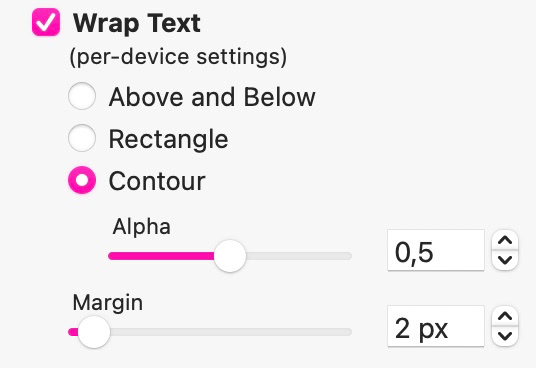Click the Above and Below label text

(212, 97)
